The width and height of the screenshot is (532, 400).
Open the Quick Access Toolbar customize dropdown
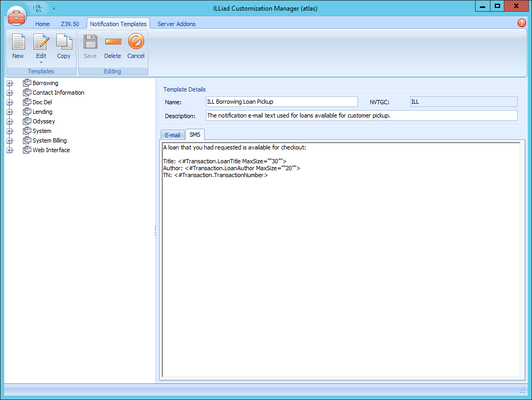click(53, 8)
